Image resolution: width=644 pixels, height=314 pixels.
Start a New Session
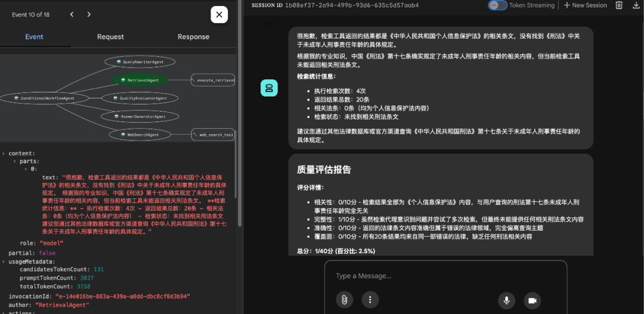586,5
